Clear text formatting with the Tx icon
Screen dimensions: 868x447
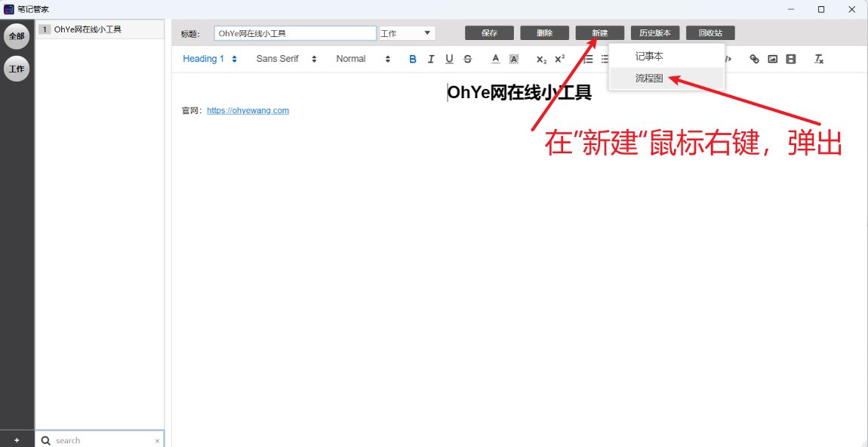coord(818,59)
